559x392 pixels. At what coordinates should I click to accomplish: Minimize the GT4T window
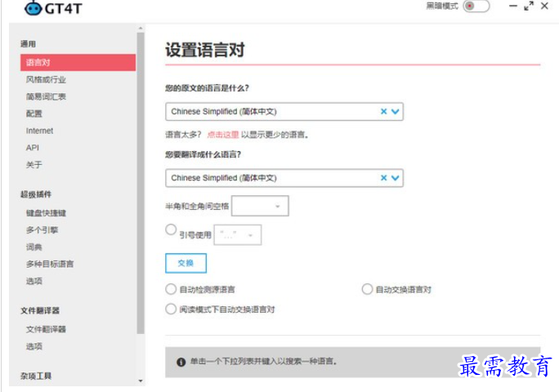click(x=513, y=6)
